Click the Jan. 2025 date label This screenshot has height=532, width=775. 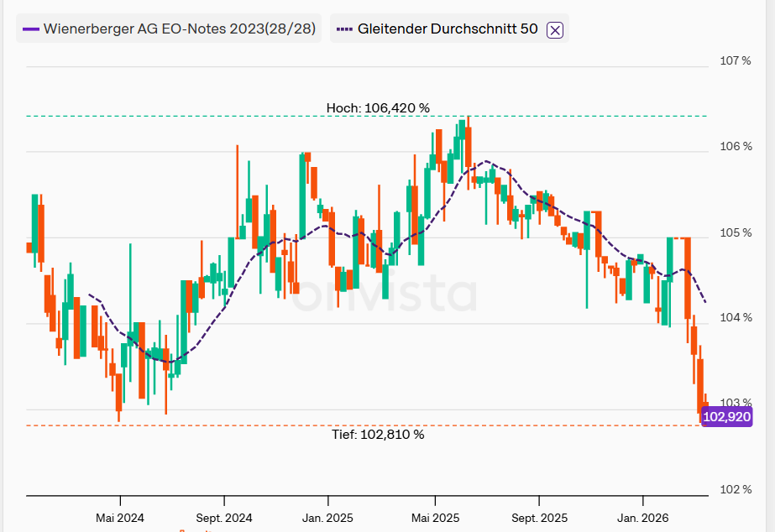coord(327,519)
